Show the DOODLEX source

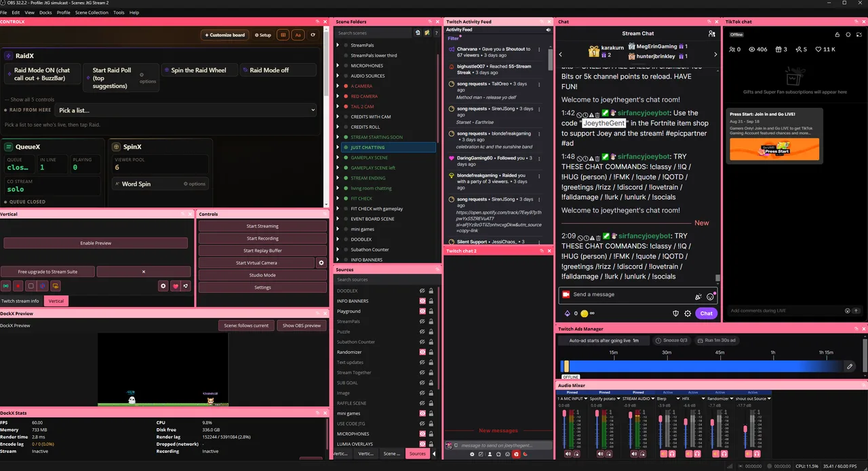click(422, 291)
